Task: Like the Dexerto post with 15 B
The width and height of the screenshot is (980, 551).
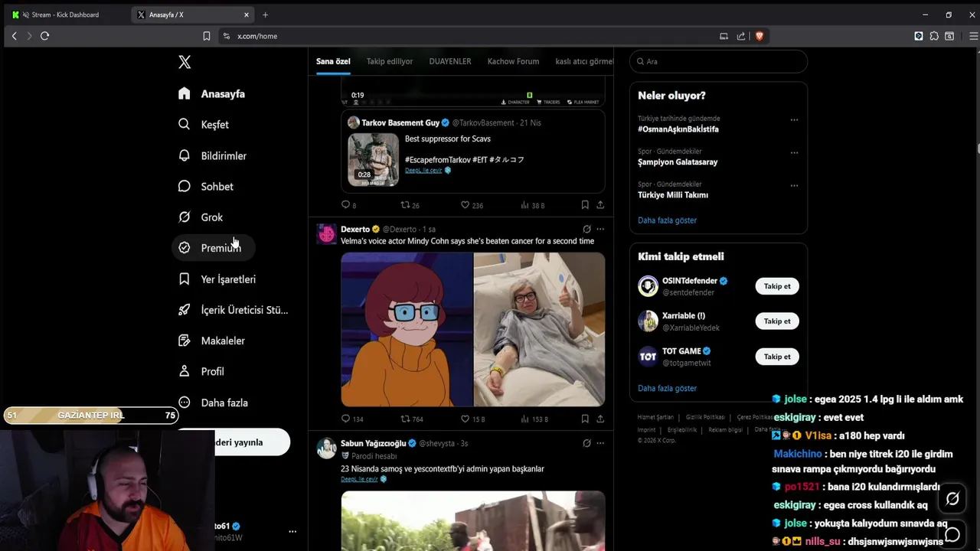Action: click(465, 419)
